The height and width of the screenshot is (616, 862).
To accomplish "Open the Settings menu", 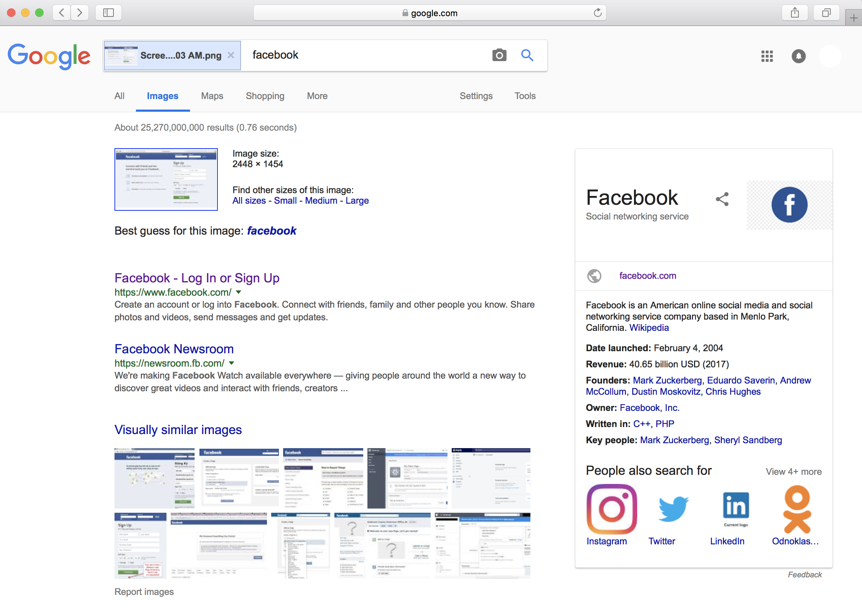I will (x=476, y=96).
